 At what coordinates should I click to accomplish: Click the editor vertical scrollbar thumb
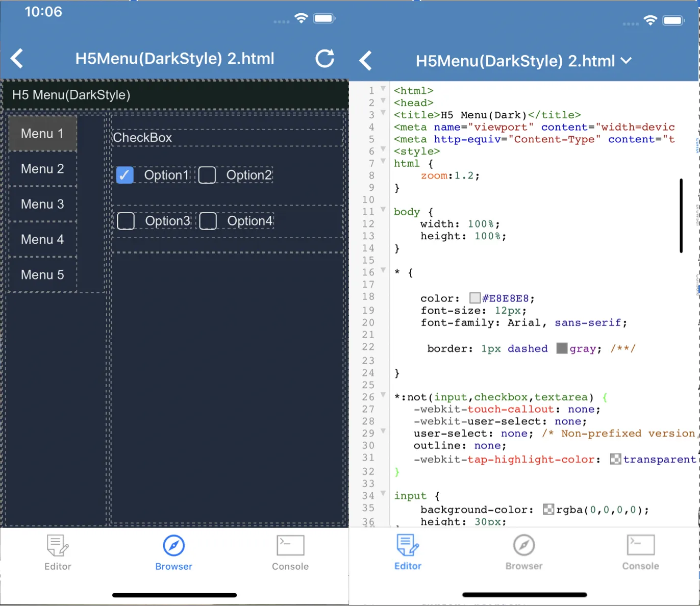681,215
